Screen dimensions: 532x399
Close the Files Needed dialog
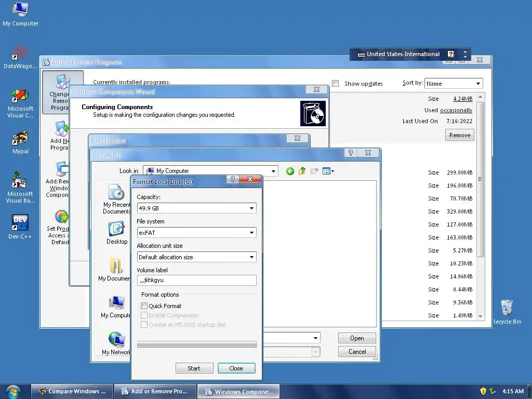[298, 138]
